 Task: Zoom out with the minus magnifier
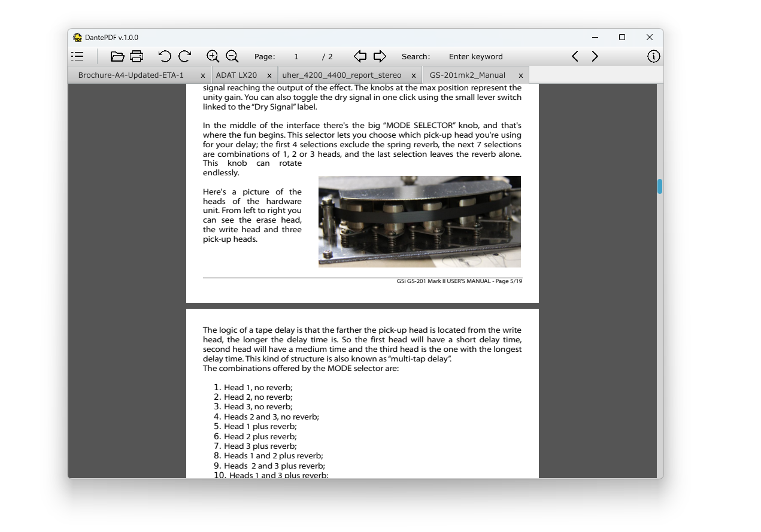point(232,56)
